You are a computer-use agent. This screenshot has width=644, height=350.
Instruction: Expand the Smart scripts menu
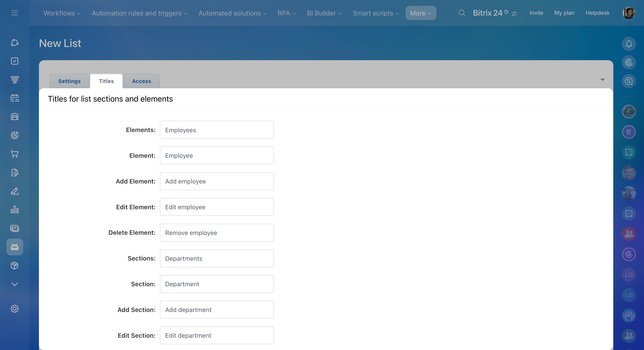click(x=376, y=13)
